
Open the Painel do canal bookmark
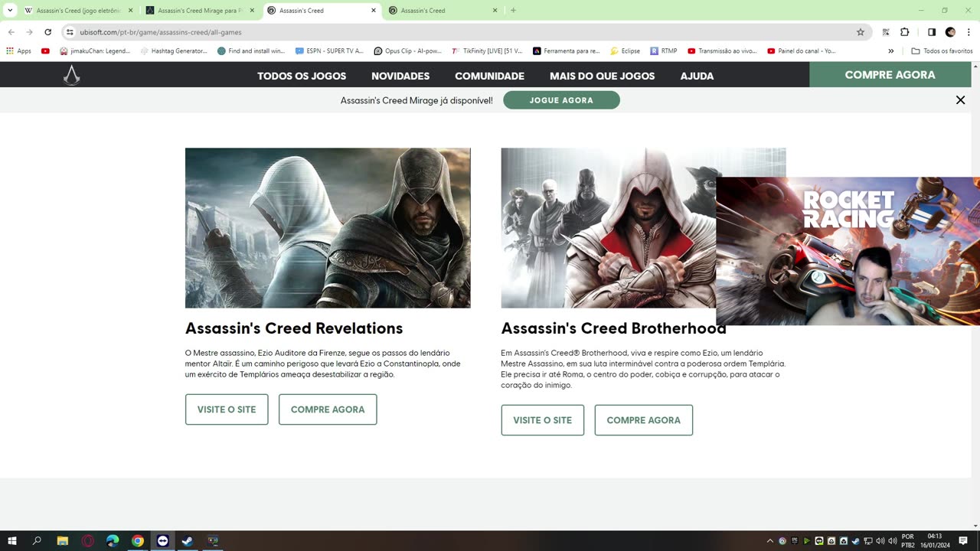(801, 51)
